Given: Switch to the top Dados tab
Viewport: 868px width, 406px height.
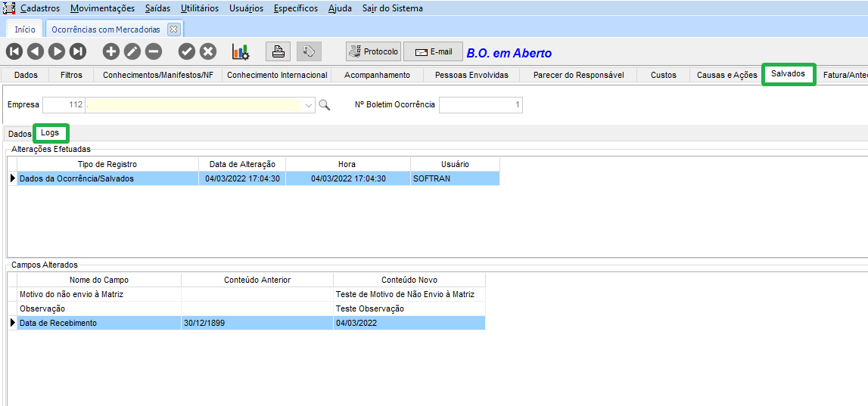Looking at the screenshot, I should point(26,75).
